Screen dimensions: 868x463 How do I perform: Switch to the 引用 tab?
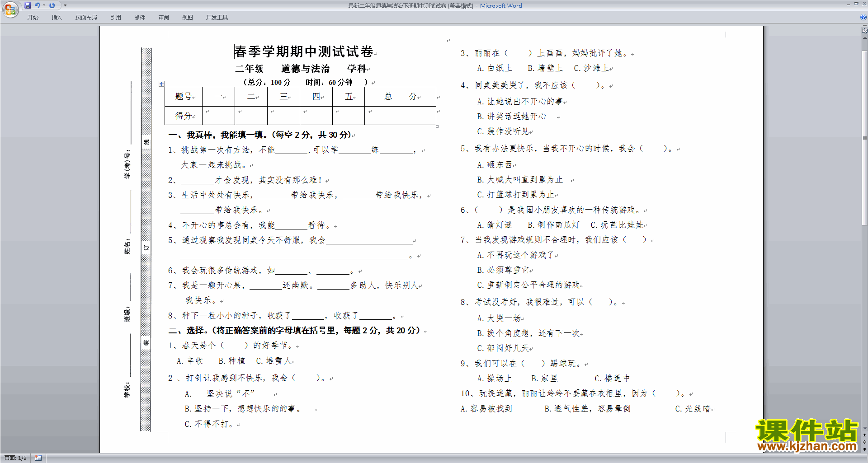(x=116, y=17)
